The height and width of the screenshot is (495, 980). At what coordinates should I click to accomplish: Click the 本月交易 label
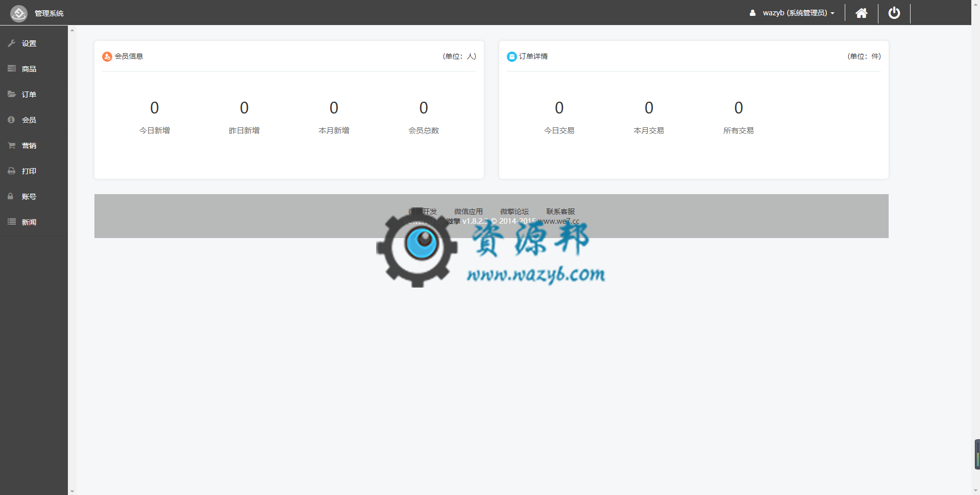649,131
